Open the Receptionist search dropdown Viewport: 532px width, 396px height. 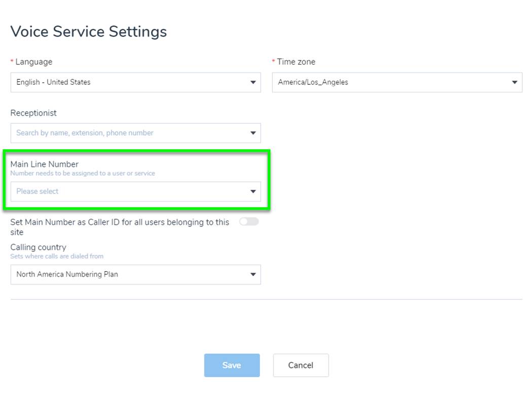click(135, 133)
